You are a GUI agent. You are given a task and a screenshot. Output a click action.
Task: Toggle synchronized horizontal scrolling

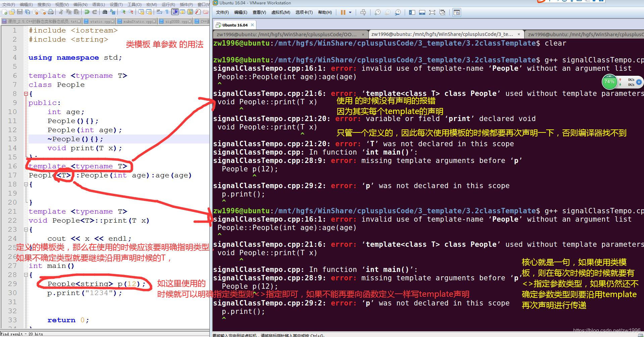149,12
